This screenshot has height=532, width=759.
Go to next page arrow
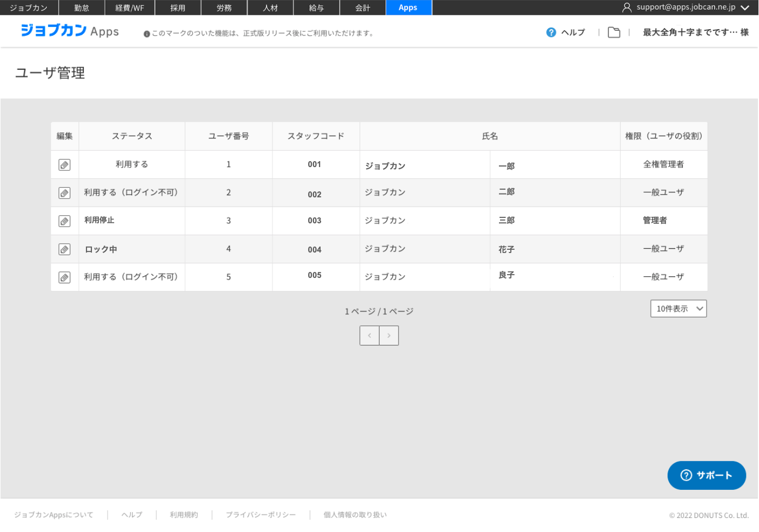click(389, 336)
